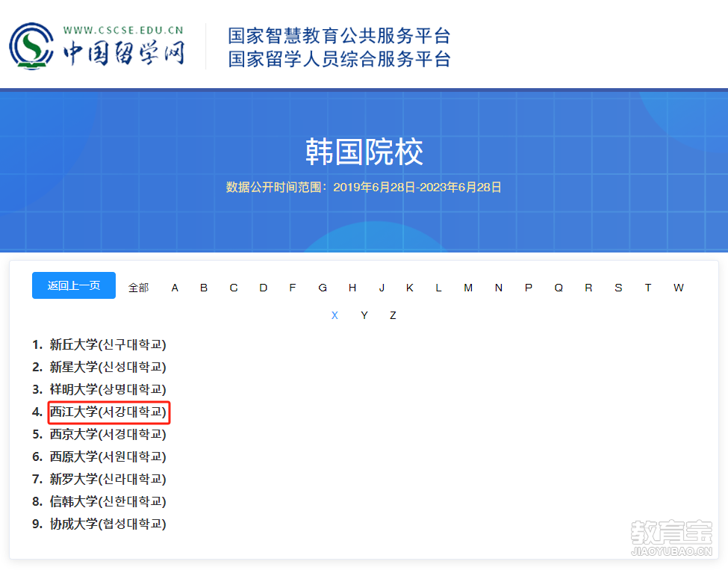Open 西江大学(서강대학교) entry

[108, 412]
